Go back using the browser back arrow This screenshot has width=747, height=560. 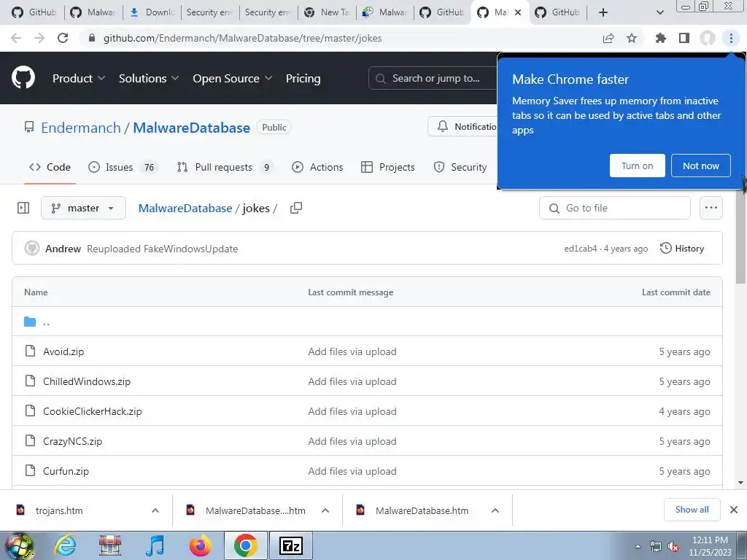(x=16, y=38)
